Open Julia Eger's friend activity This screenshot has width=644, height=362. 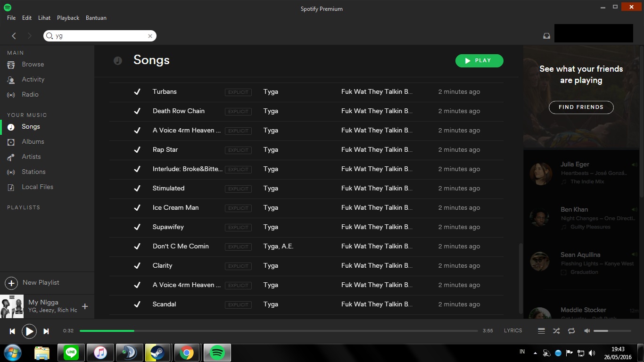pos(581,174)
